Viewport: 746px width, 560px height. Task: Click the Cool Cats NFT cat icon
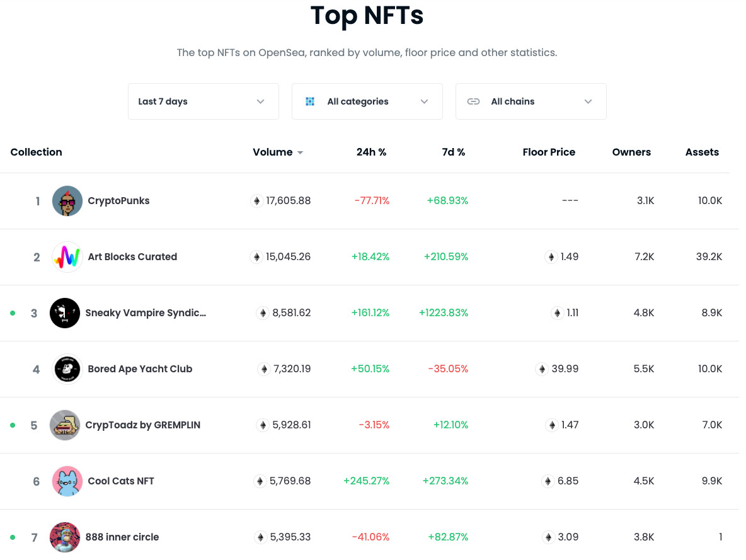point(67,481)
